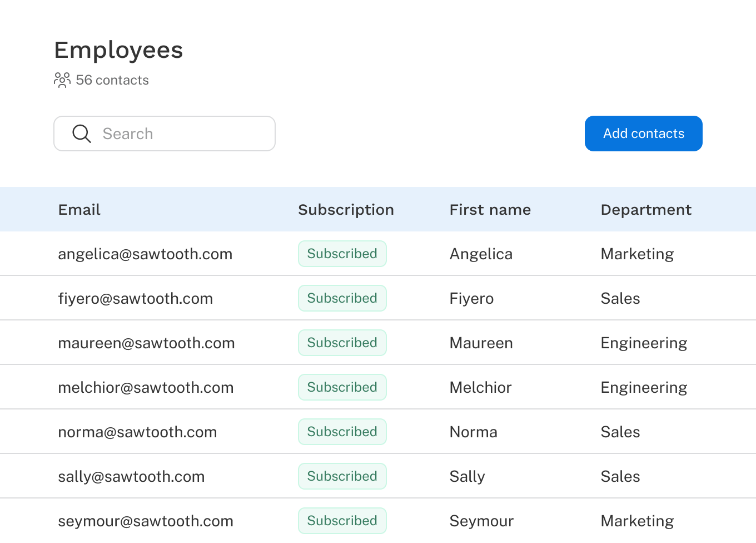Open maureen@sawtooth.com email cell
The image size is (756, 543).
(x=146, y=343)
